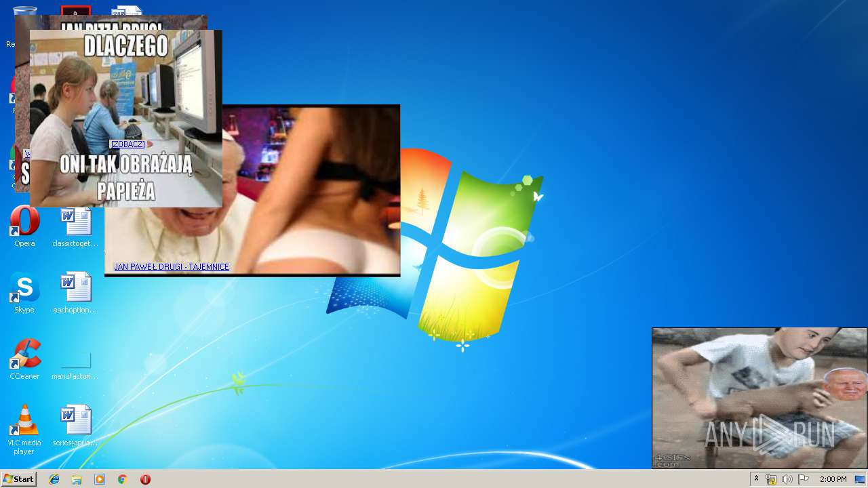Launch Google Chrome from the taskbar
This screenshot has width=868, height=488.
(122, 479)
